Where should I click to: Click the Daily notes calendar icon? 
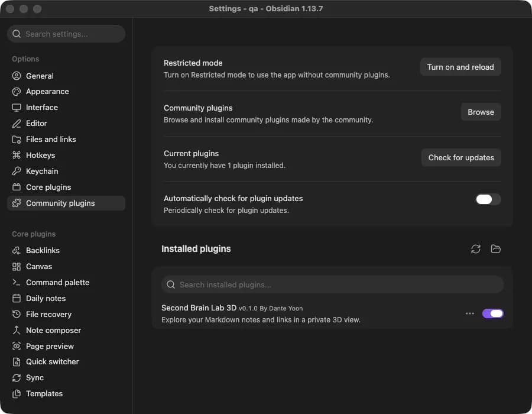tap(17, 298)
